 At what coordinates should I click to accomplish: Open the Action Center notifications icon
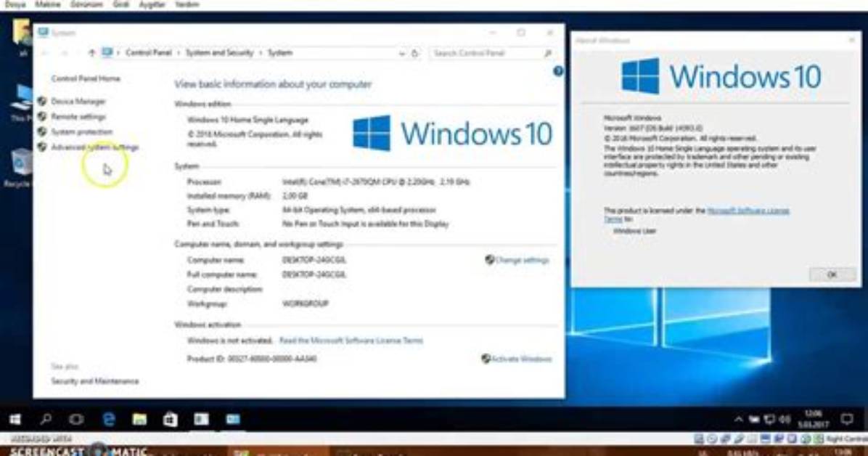(847, 420)
